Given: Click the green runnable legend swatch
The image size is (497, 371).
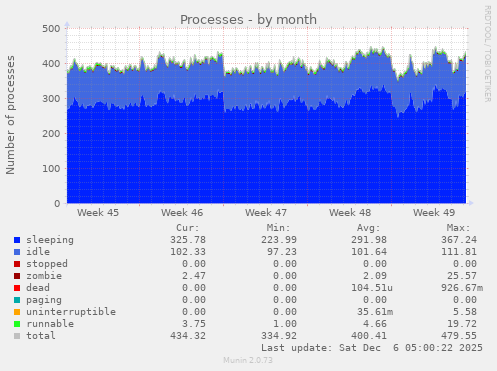Looking at the screenshot, I should point(17,324).
